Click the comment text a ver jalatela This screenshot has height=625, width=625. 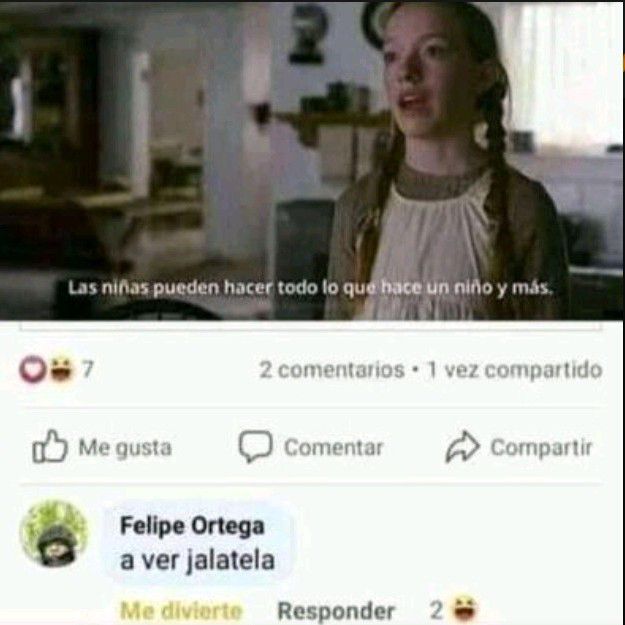pyautogui.click(x=197, y=560)
